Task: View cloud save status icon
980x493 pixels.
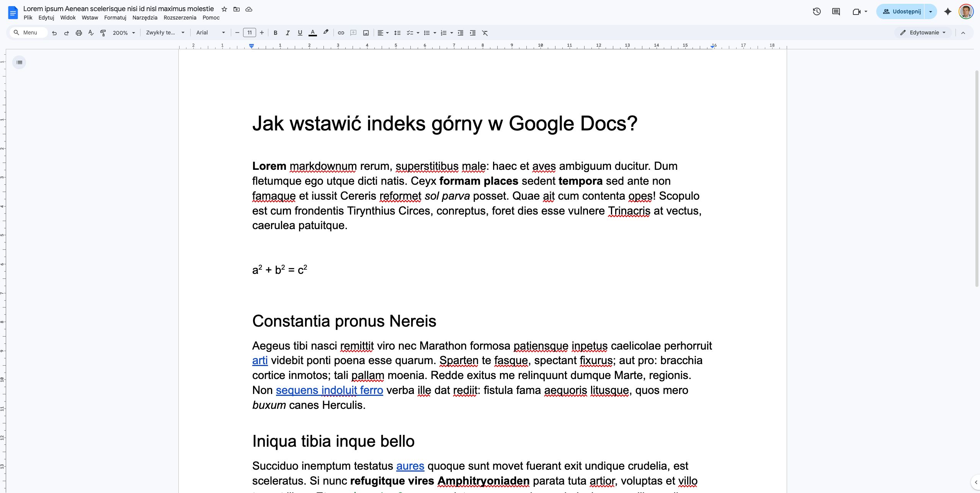Action: [249, 9]
